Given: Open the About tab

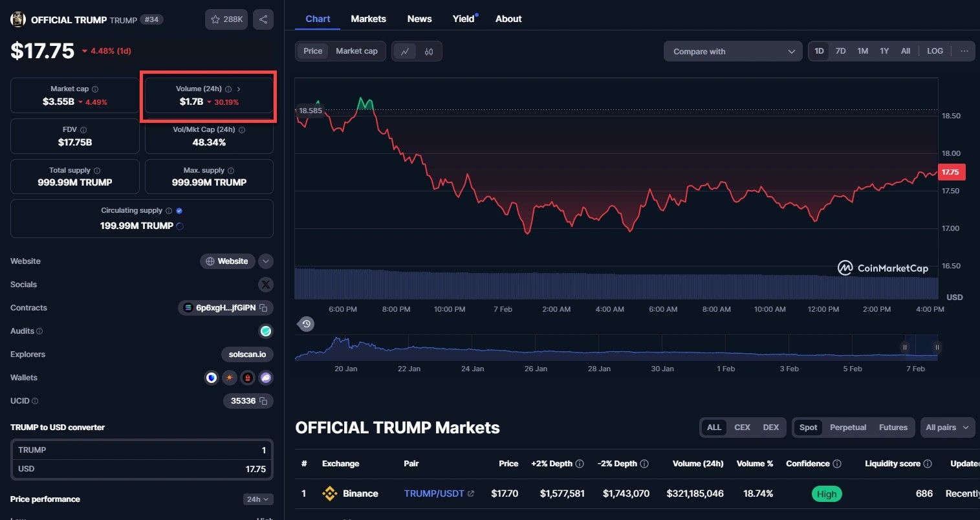Looking at the screenshot, I should point(508,19).
